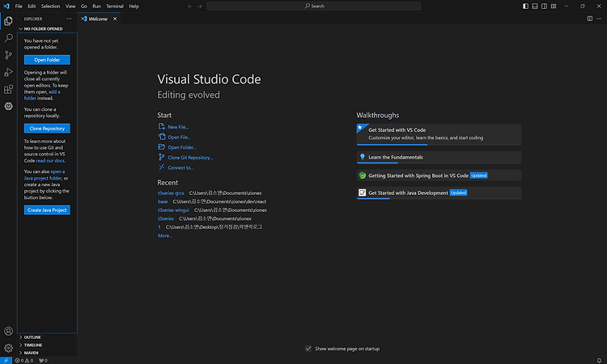Screen dimensions: 607x364
Task: Click the Learn the Fundamentals lightbulb icon
Action: pos(363,157)
